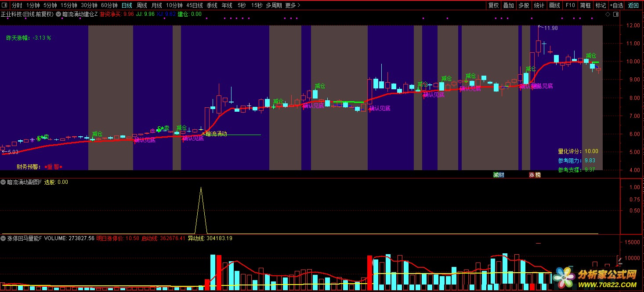Click the 异动线: 304183.19 value

[210, 238]
